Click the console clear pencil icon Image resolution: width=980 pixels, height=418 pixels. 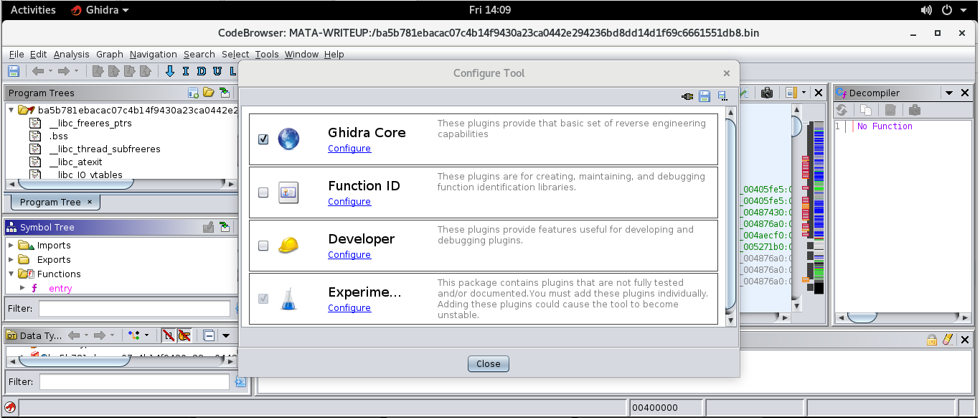tap(948, 340)
